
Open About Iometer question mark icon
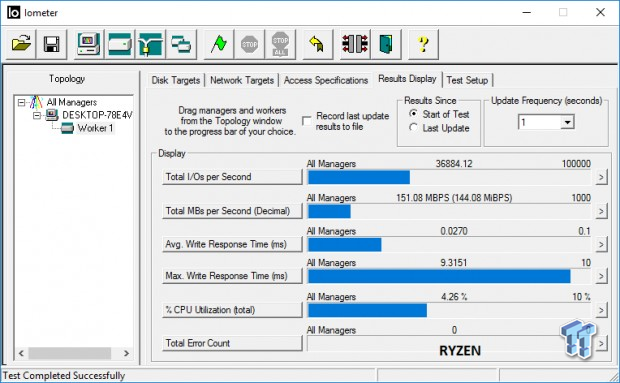(423, 44)
